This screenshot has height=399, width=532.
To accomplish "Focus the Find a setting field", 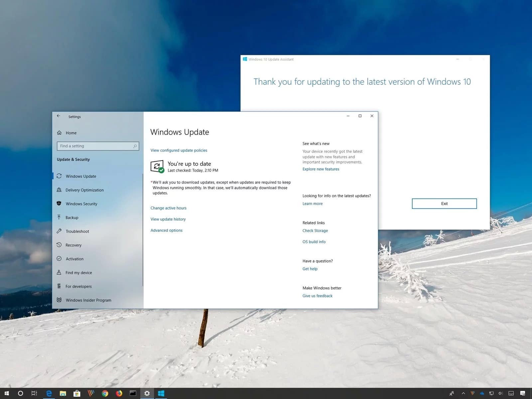I will (98, 146).
